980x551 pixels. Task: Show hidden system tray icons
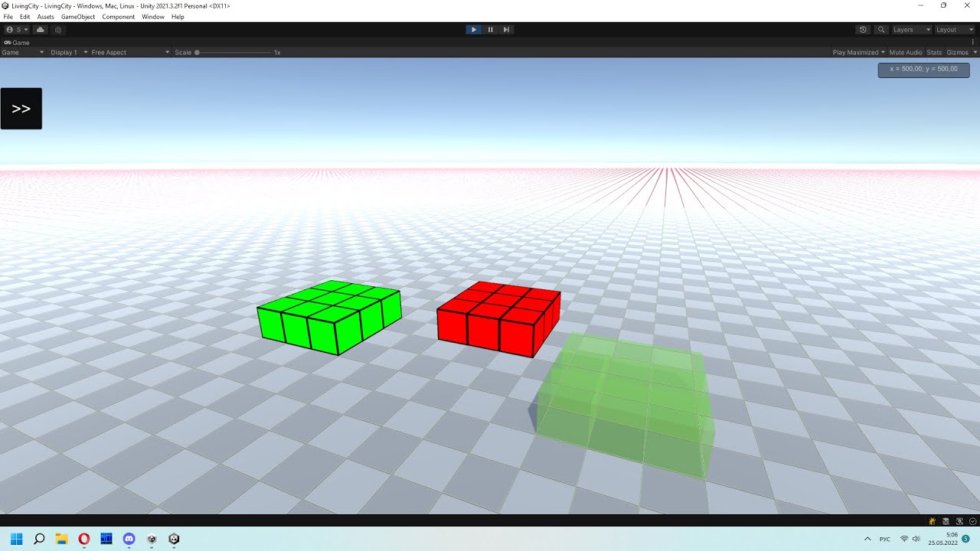tap(867, 539)
